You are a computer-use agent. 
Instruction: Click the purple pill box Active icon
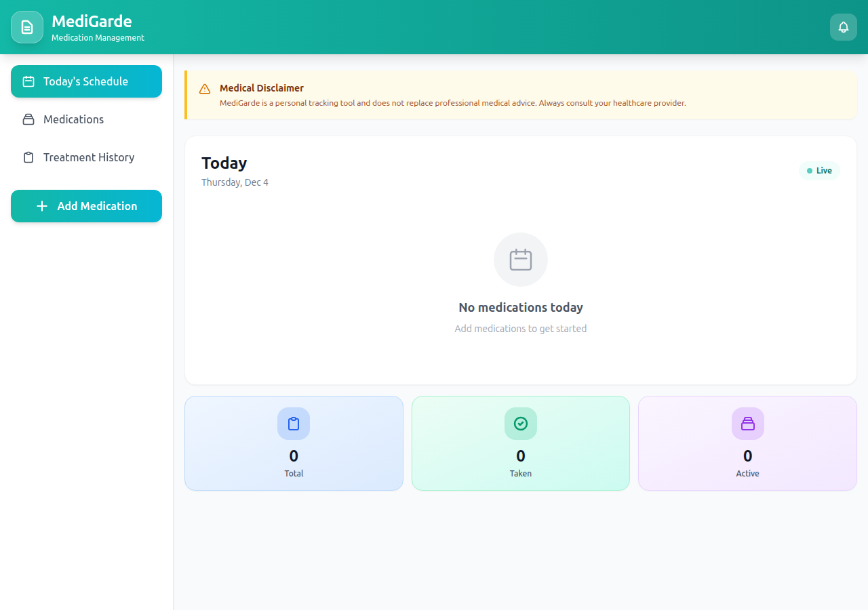(x=747, y=424)
